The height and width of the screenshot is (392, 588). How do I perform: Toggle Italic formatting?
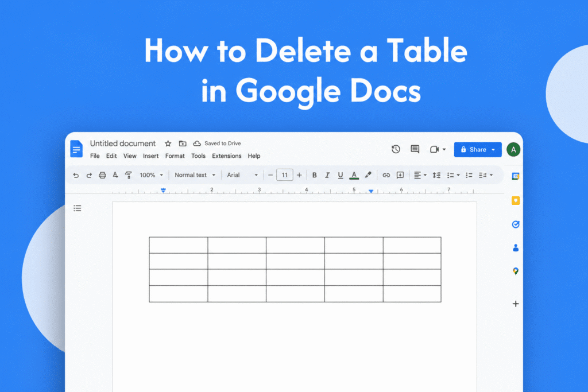(327, 175)
